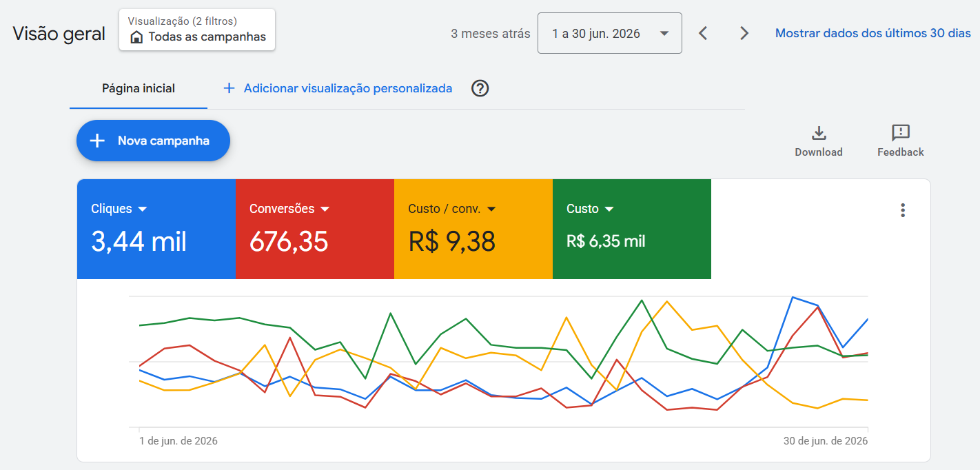Image resolution: width=980 pixels, height=470 pixels.
Task: Open the Todas as campanhas view selector
Action: 197,30
